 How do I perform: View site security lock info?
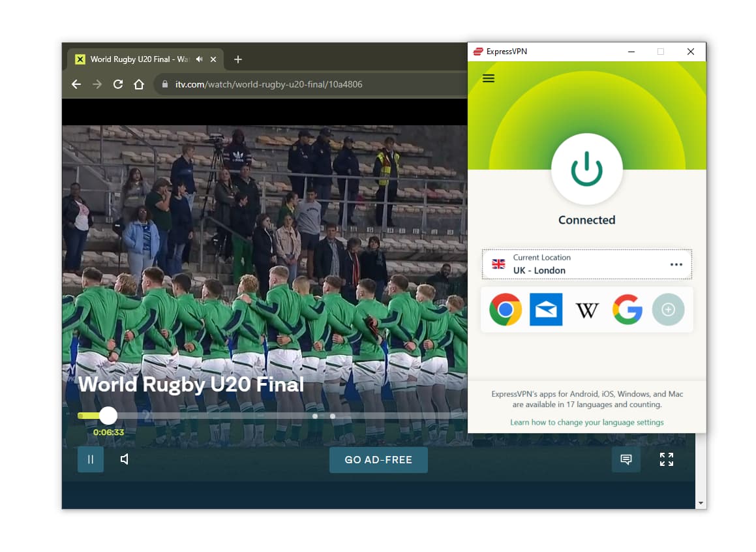tap(165, 84)
